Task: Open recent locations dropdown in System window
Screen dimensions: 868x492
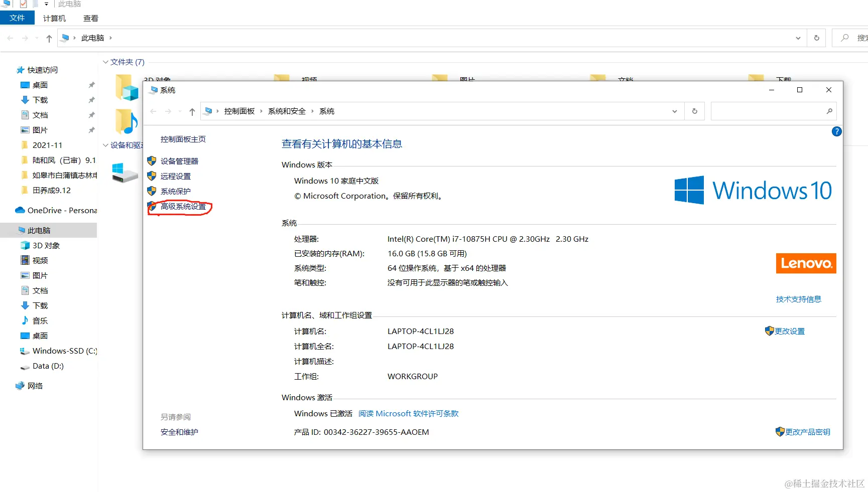Action: [x=180, y=111]
